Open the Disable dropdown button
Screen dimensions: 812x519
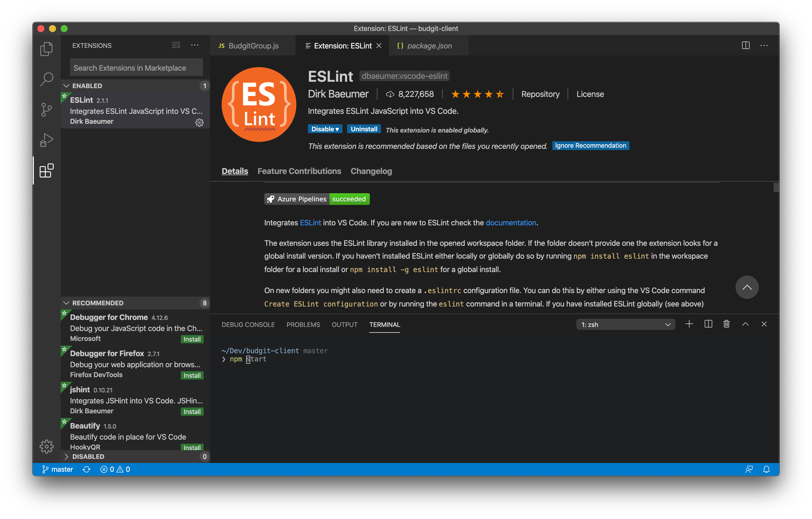click(325, 129)
